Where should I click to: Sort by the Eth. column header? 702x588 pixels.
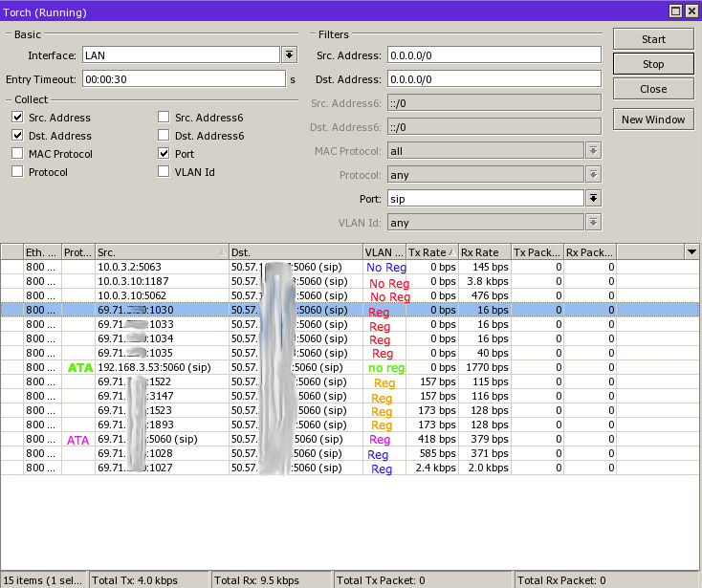(42, 252)
